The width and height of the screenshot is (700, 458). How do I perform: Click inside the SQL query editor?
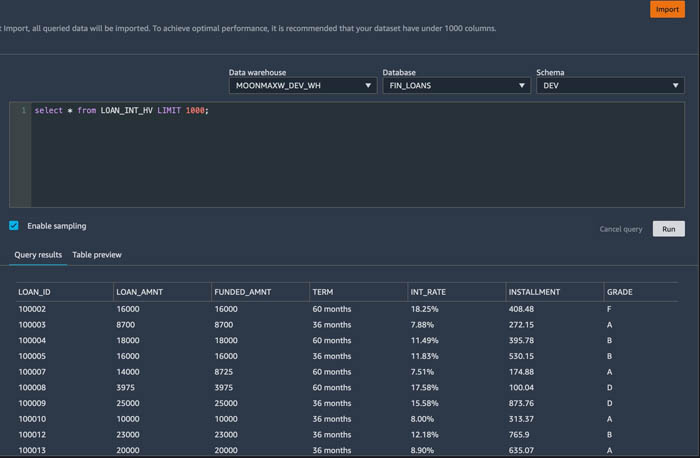pos(357,154)
